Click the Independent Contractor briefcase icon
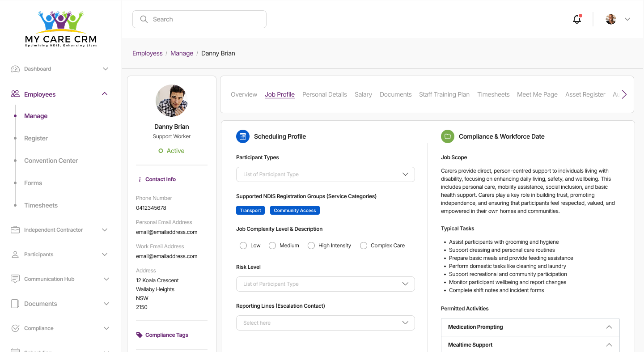Screen dimensions: 644x352 click(15, 230)
